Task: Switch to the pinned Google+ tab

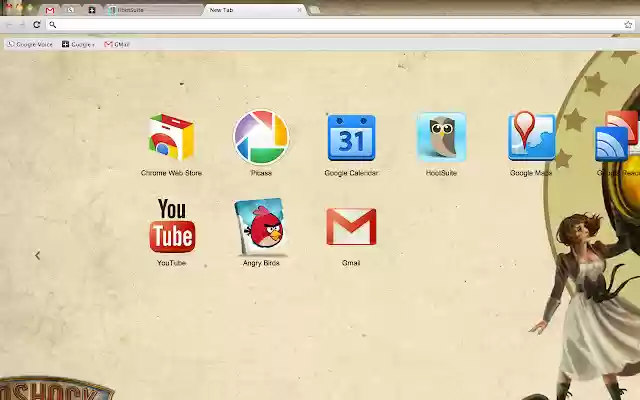Action: (x=92, y=10)
